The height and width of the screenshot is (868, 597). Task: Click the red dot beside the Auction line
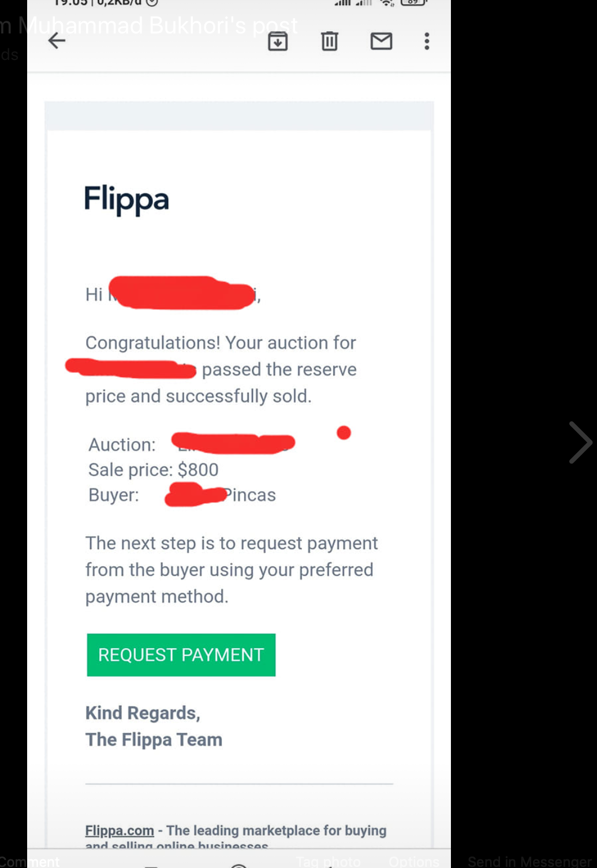[x=344, y=432]
